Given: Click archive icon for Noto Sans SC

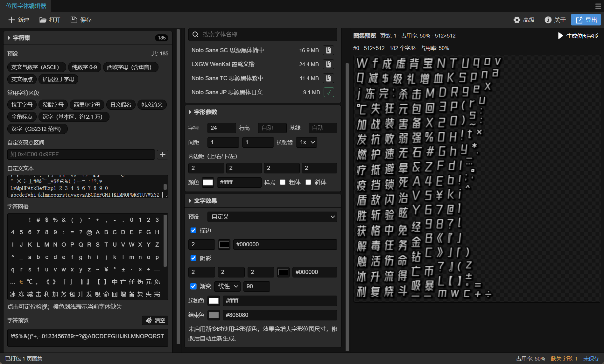Looking at the screenshot, I should tap(328, 50).
